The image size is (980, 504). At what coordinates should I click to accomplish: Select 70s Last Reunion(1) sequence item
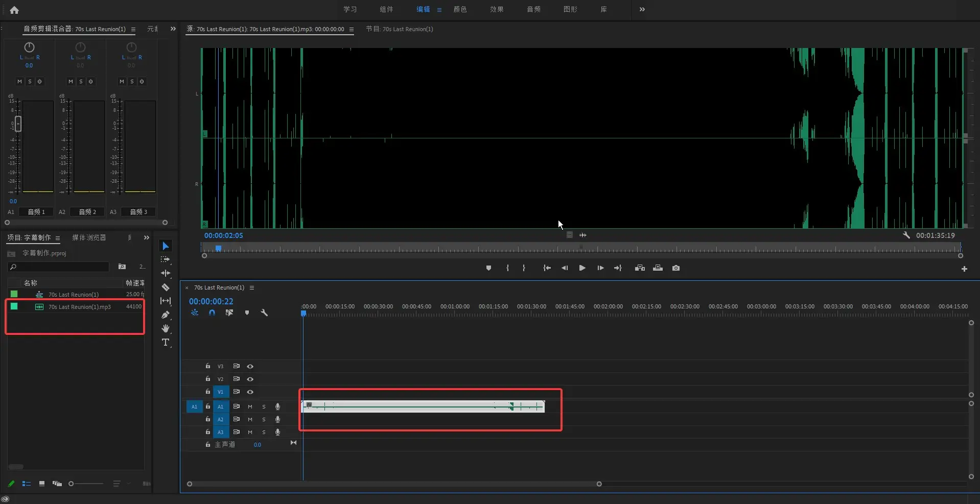(74, 295)
